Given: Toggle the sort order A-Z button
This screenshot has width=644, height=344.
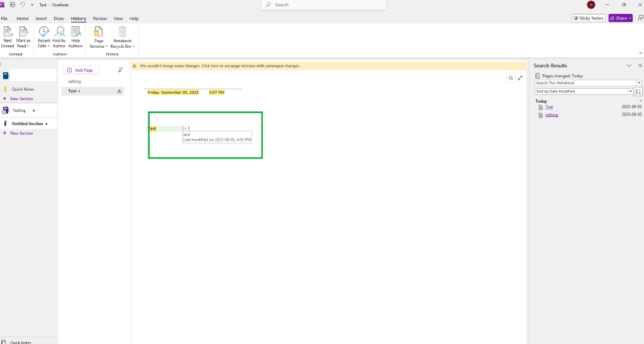Looking at the screenshot, I should (638, 92).
